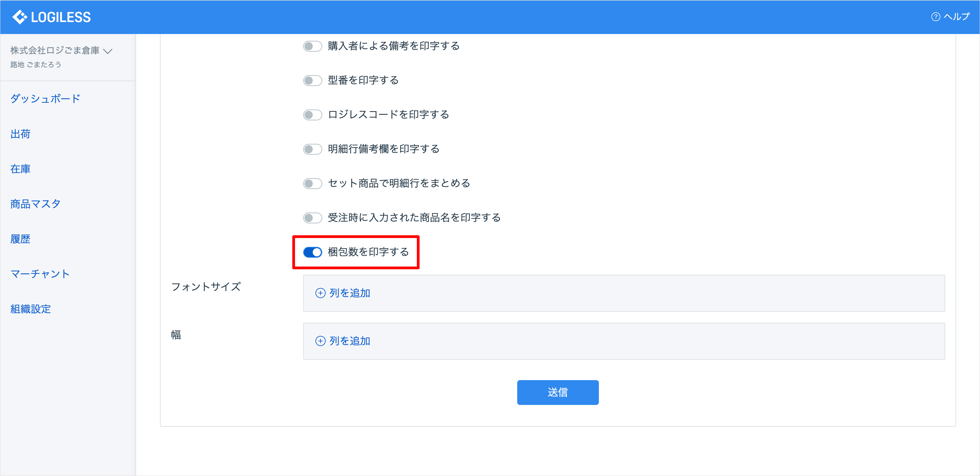The image size is (980, 476).
Task: Click the plus icon in 幅 row
Action: 320,341
